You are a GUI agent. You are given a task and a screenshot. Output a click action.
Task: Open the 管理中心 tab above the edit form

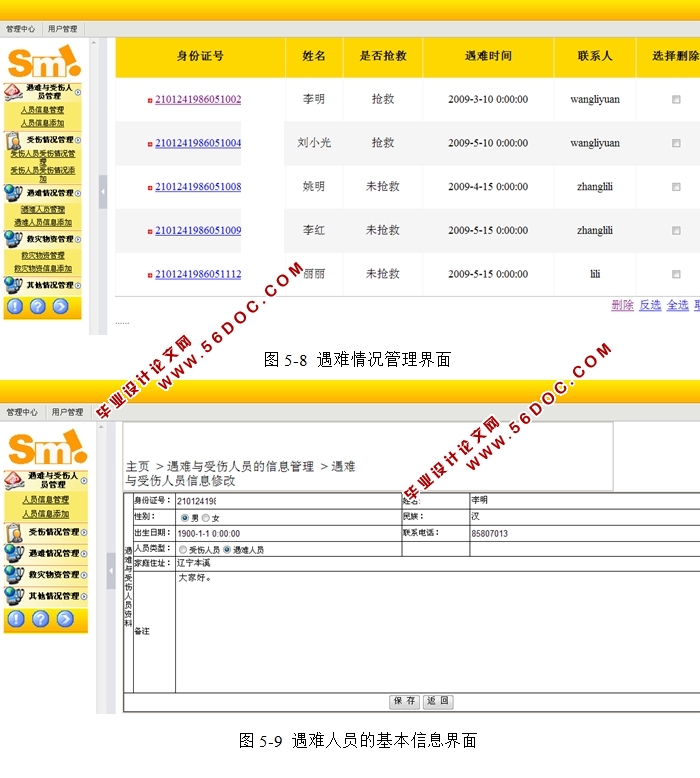[22, 412]
